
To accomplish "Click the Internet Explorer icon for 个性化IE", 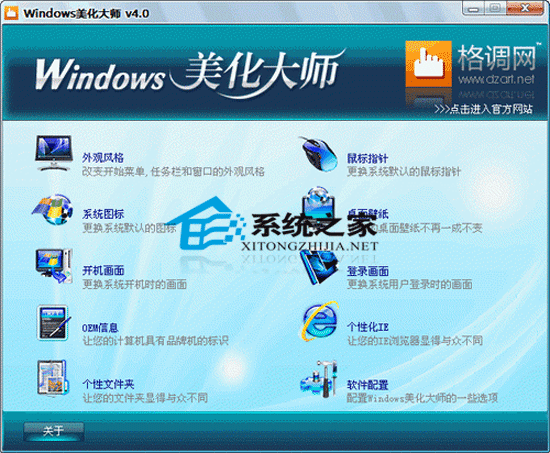I will pos(320,321).
